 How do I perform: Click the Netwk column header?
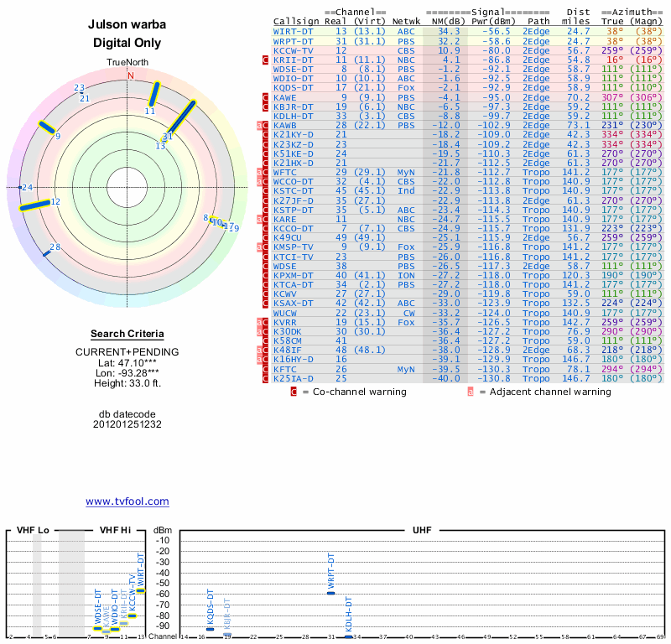(x=407, y=21)
